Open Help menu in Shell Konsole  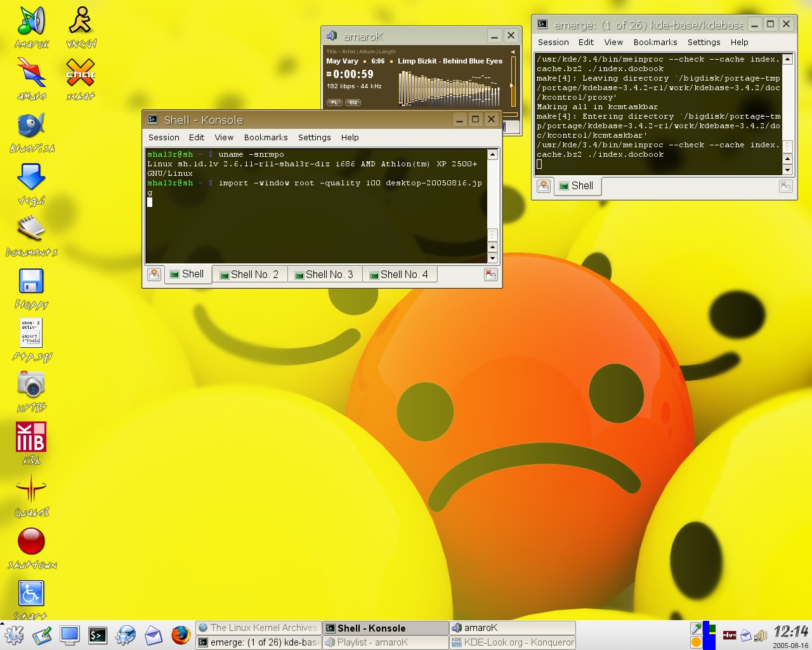(x=350, y=137)
